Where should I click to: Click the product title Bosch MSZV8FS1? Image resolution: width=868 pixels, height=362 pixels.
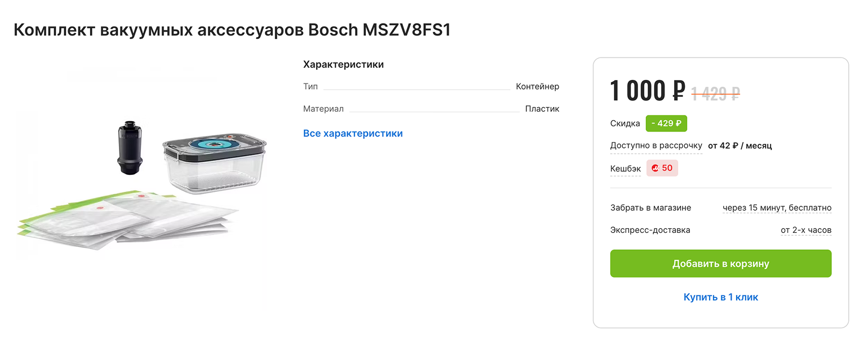[x=232, y=30]
